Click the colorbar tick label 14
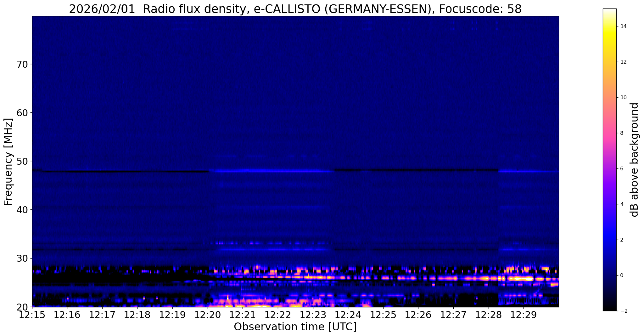The image size is (644, 336). coord(623,26)
